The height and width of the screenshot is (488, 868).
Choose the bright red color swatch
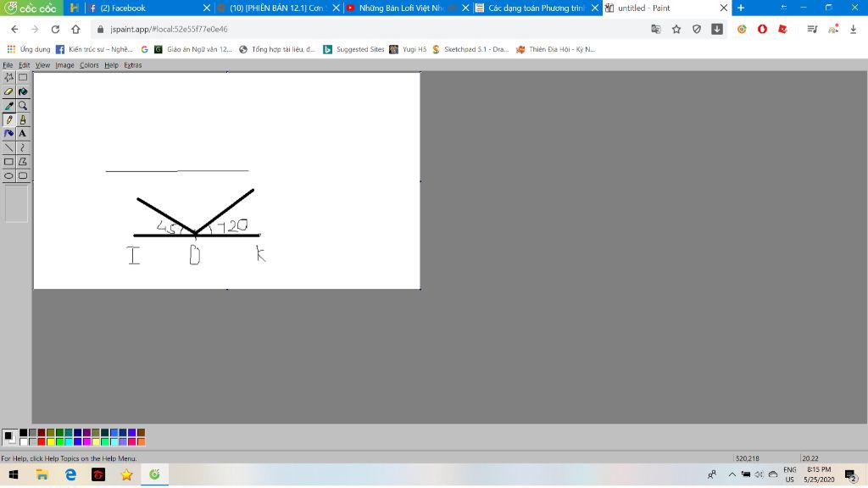(x=42, y=441)
